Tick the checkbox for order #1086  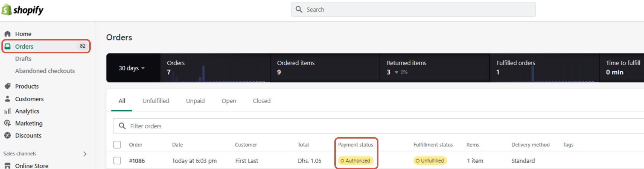tap(117, 160)
